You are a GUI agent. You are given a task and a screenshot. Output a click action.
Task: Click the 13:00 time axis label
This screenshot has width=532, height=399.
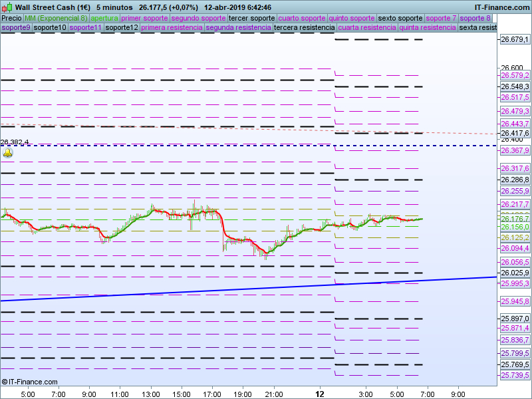[150, 394]
